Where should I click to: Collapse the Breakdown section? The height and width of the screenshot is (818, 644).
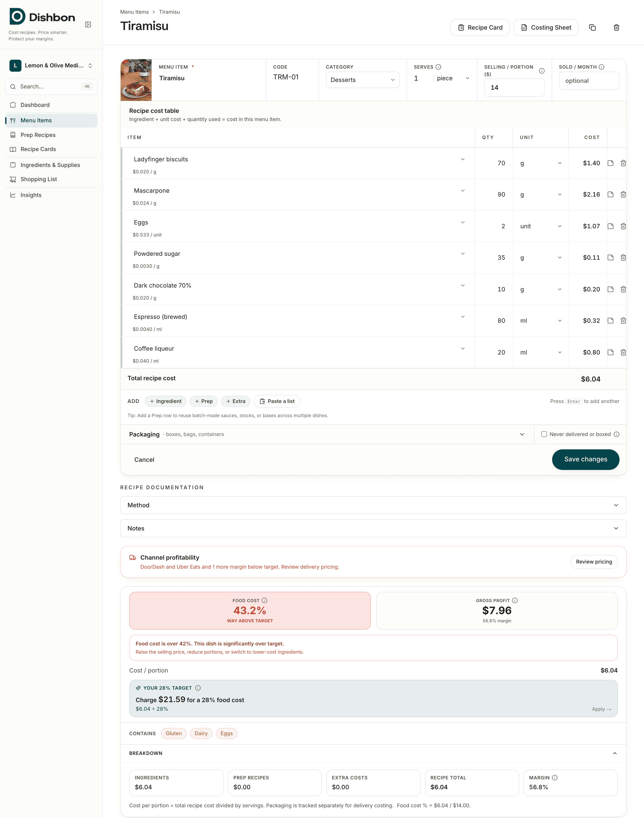point(615,753)
